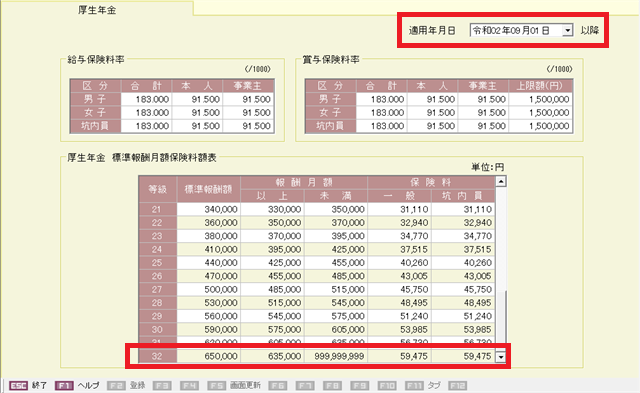The width and height of the screenshot is (640, 393).
Task: Click the F8 function key button
Action: (332, 386)
